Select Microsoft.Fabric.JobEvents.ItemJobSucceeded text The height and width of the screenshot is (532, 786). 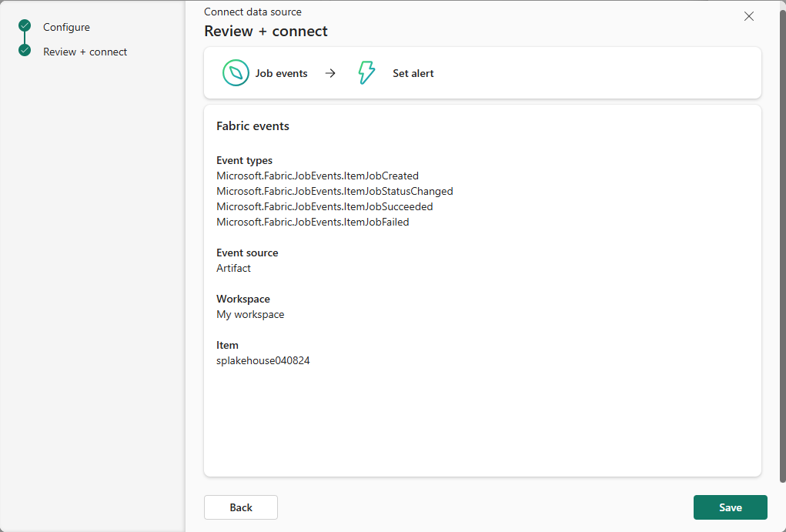tap(325, 206)
